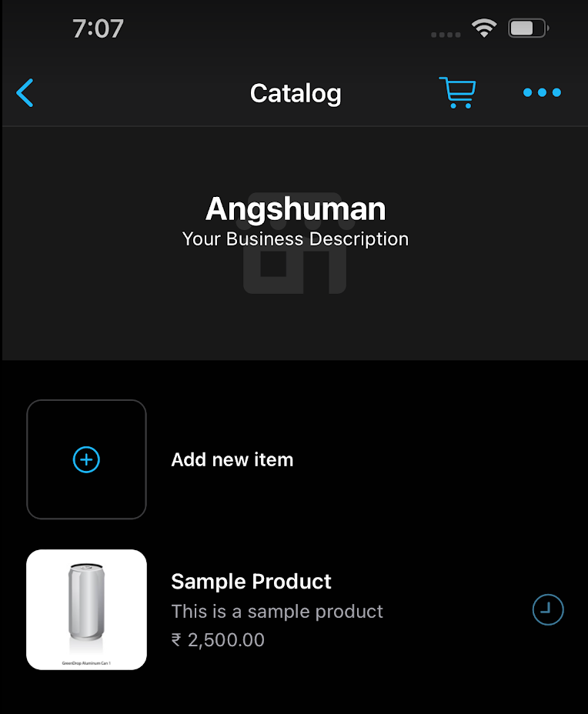Viewport: 588px width, 714px height.
Task: Click the plus circle icon
Action: click(86, 460)
